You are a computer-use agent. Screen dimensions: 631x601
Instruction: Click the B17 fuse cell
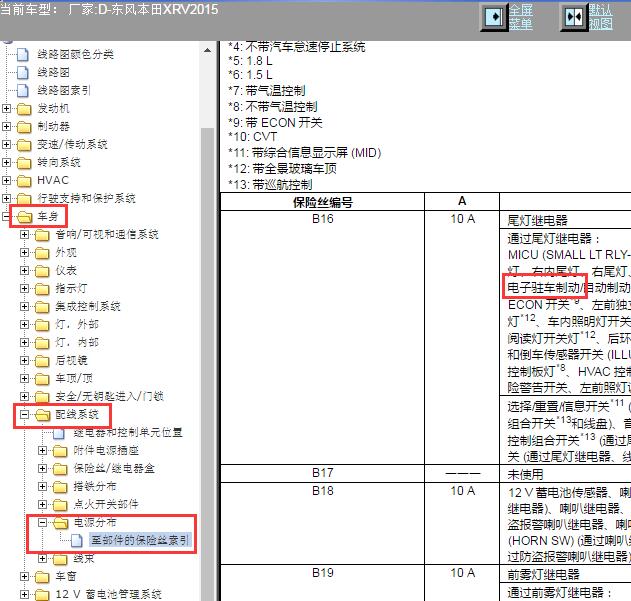pos(323,473)
